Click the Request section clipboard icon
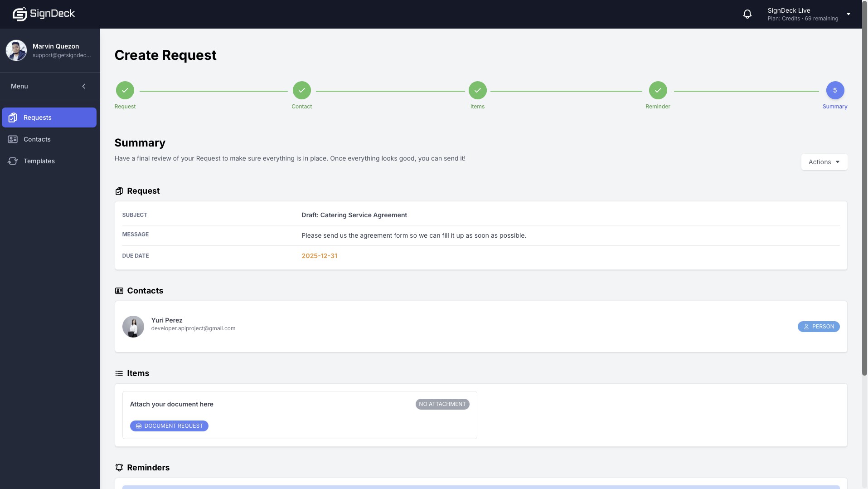The width and height of the screenshot is (868, 489). 119,191
